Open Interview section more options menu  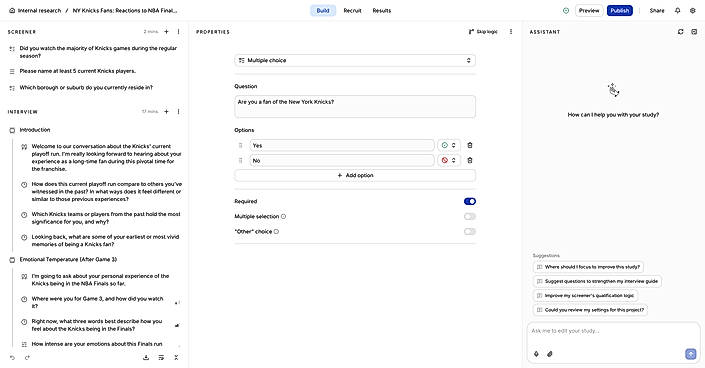[x=178, y=112]
